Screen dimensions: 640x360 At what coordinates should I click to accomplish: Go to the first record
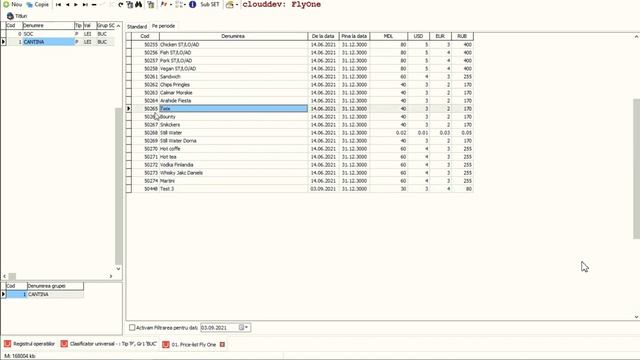tap(58, 4)
